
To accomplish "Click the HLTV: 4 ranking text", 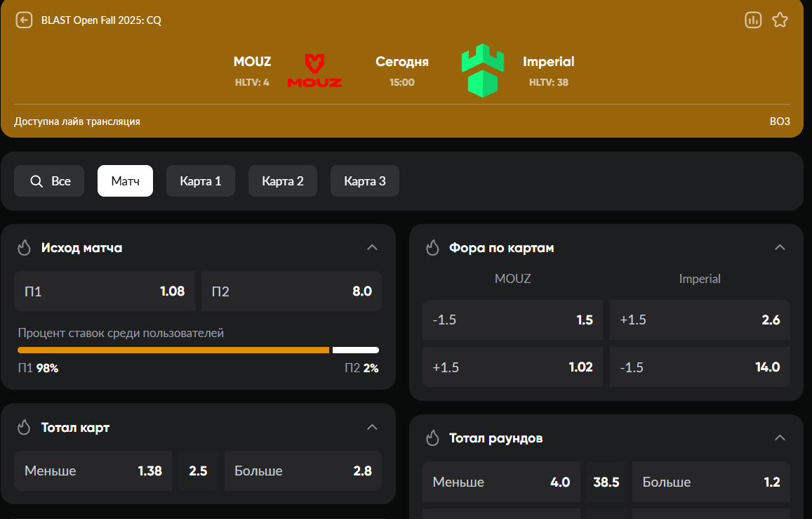I will (x=252, y=82).
